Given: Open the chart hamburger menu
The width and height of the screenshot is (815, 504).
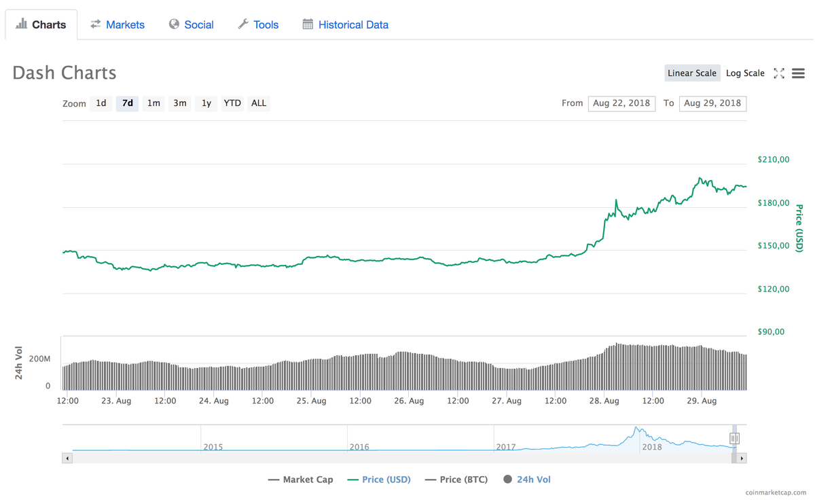Looking at the screenshot, I should click(x=799, y=73).
